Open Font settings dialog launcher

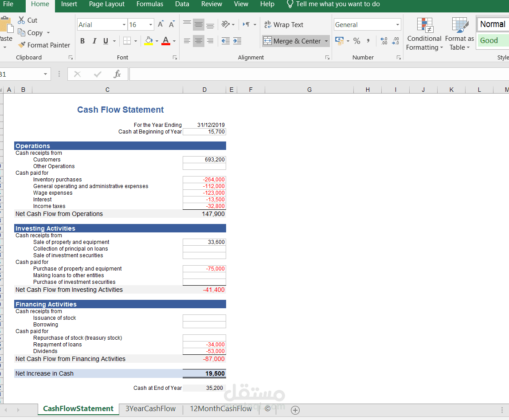pyautogui.click(x=175, y=58)
